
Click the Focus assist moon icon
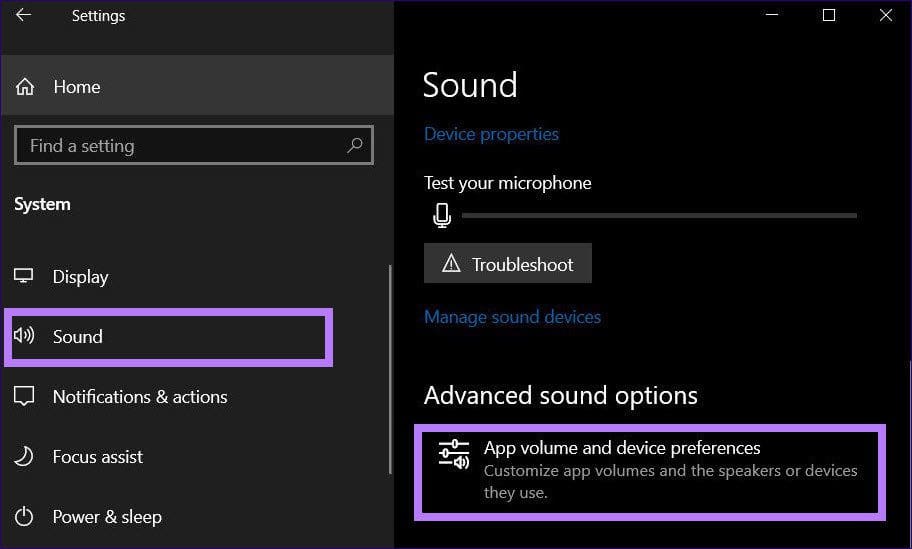pyautogui.click(x=24, y=457)
